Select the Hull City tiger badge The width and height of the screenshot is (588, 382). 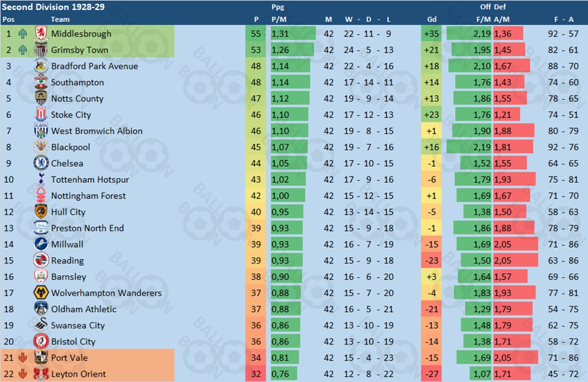tap(41, 212)
